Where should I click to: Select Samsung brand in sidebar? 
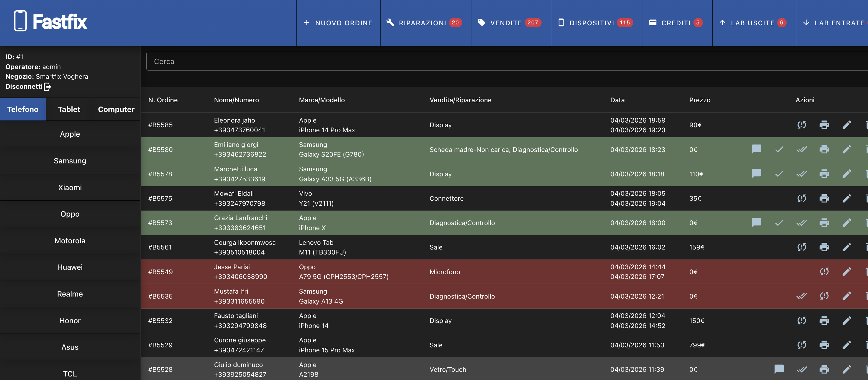tap(70, 161)
